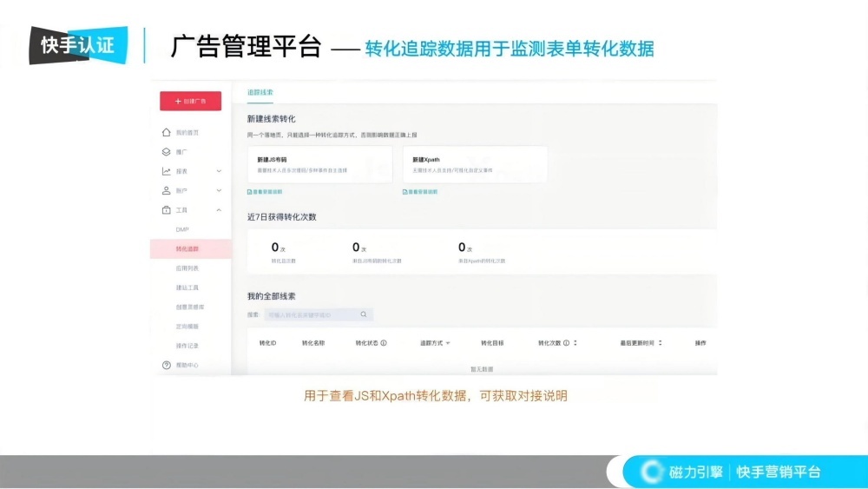Click the 新建Xpath card

click(x=475, y=164)
